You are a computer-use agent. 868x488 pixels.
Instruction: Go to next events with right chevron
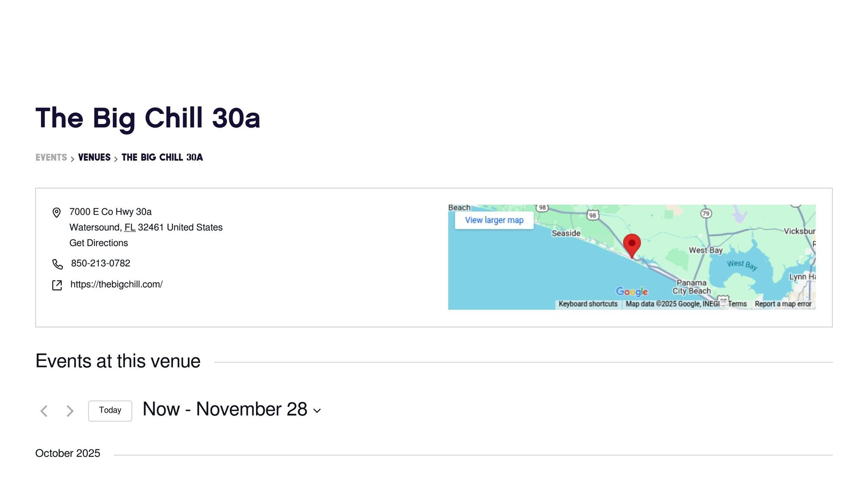[70, 411]
